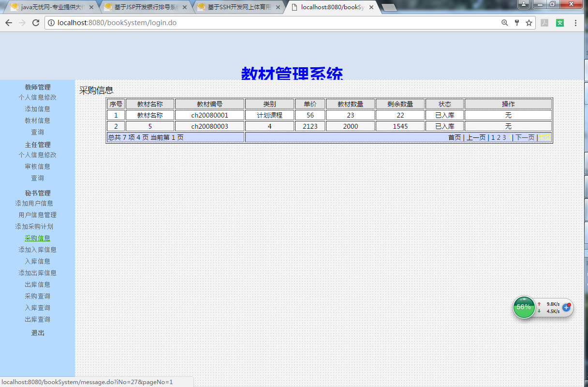Open 个人信息修改 under 教师管理

coord(38,97)
